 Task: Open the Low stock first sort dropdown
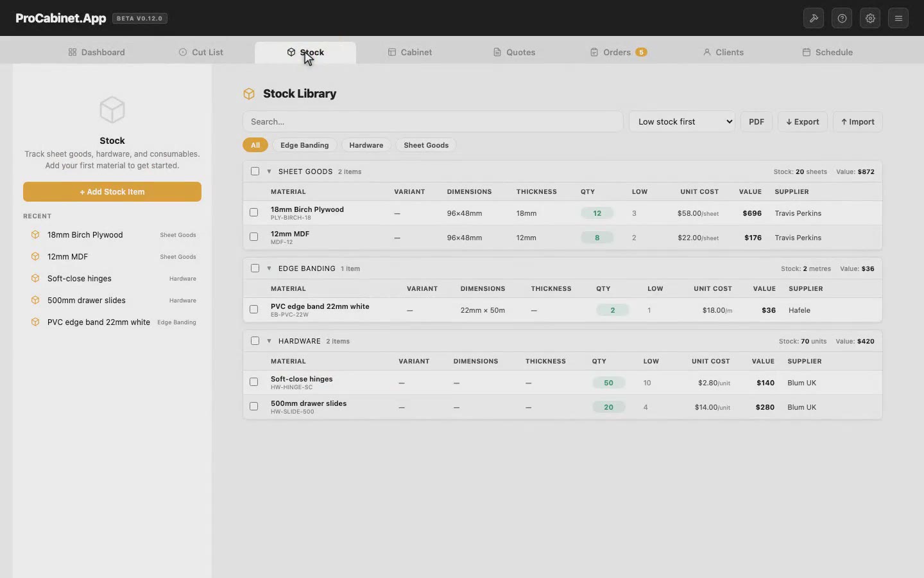click(681, 121)
